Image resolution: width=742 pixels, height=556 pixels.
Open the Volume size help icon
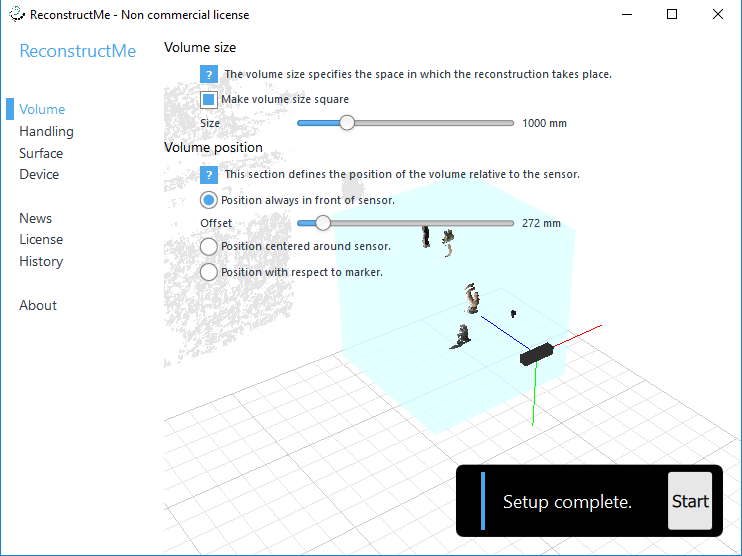point(209,74)
